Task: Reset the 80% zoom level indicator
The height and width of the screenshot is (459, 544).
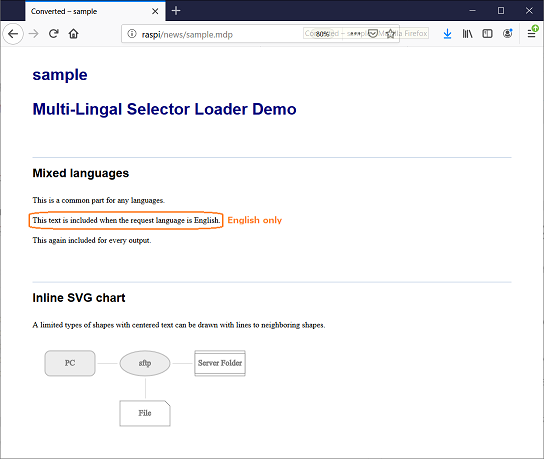Action: [322, 34]
